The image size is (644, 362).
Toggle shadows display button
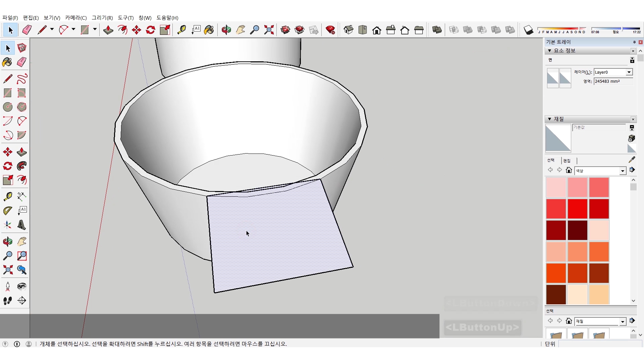528,30
